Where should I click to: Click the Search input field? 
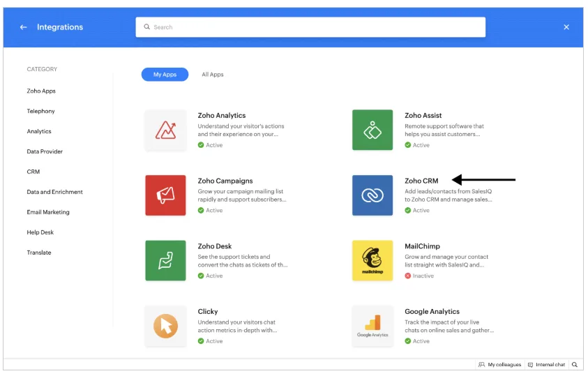pyautogui.click(x=310, y=27)
